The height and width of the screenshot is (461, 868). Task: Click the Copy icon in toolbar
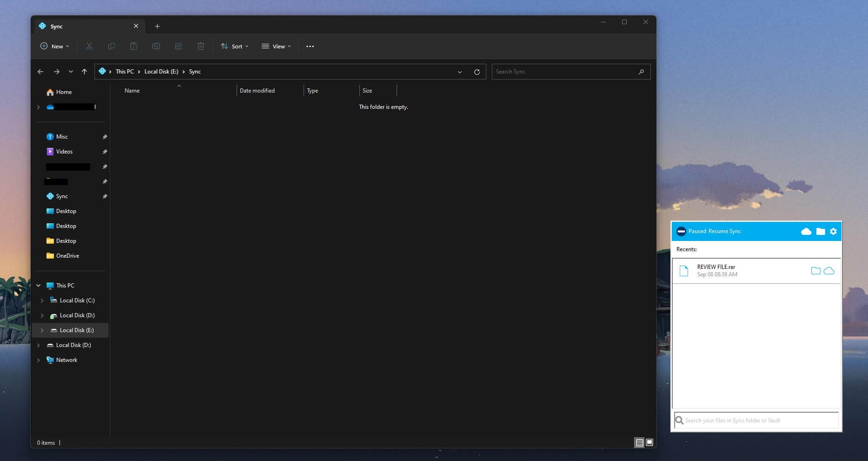tap(112, 46)
